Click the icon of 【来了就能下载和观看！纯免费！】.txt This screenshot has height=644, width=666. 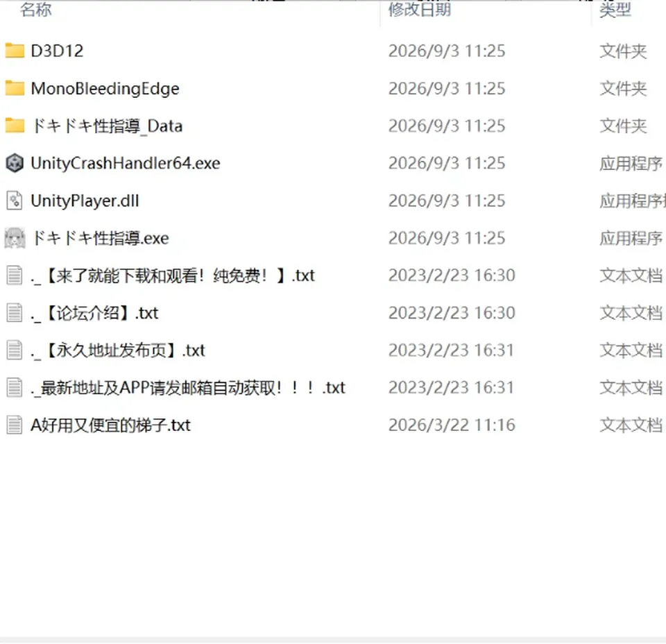click(x=15, y=276)
